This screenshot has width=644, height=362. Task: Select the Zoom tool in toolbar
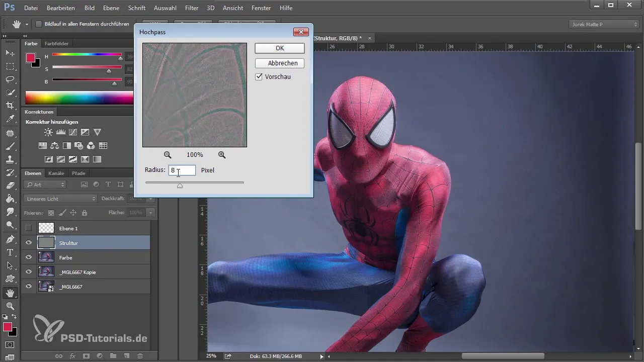point(10,306)
